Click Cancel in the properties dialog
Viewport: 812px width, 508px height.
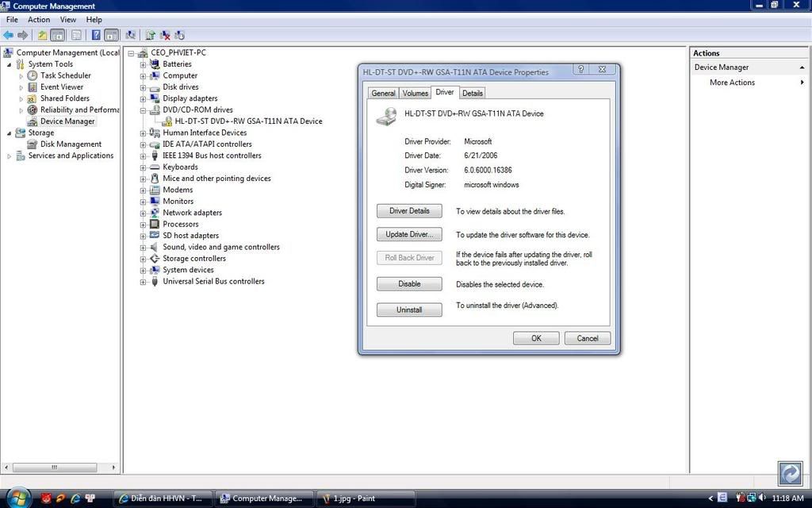point(588,338)
